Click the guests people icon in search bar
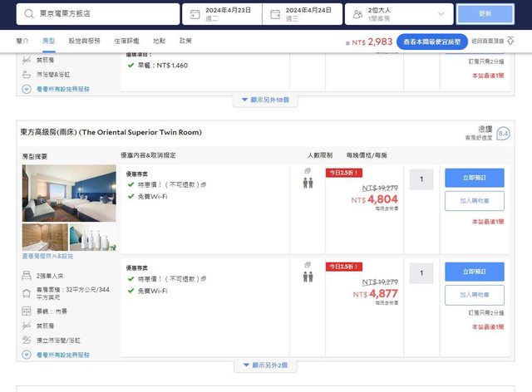The height and width of the screenshot is (392, 532). pyautogui.click(x=356, y=14)
